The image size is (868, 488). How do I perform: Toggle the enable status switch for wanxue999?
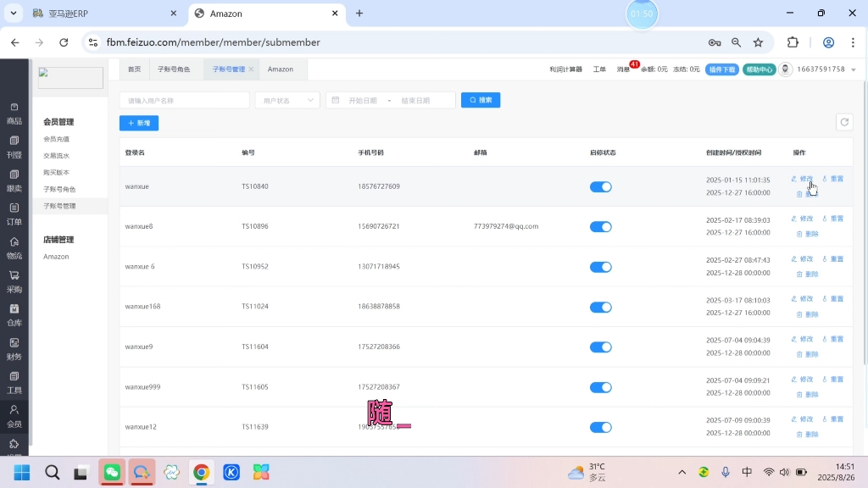tap(601, 387)
